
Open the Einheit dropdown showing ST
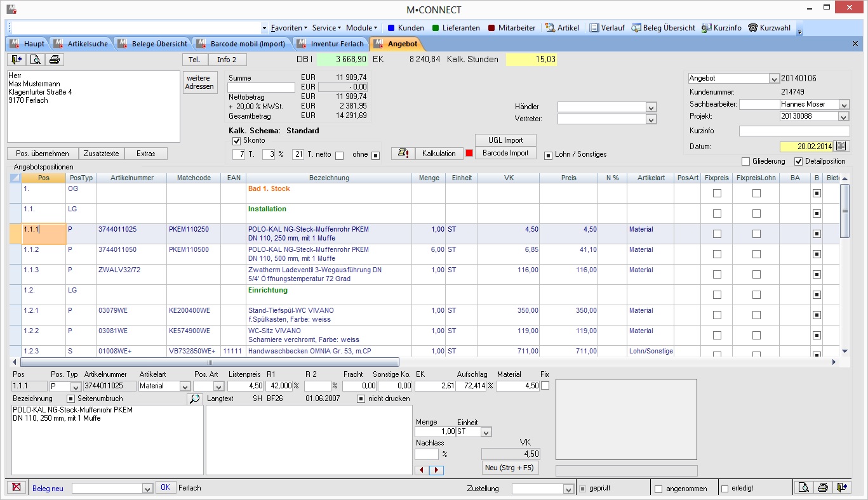point(486,432)
